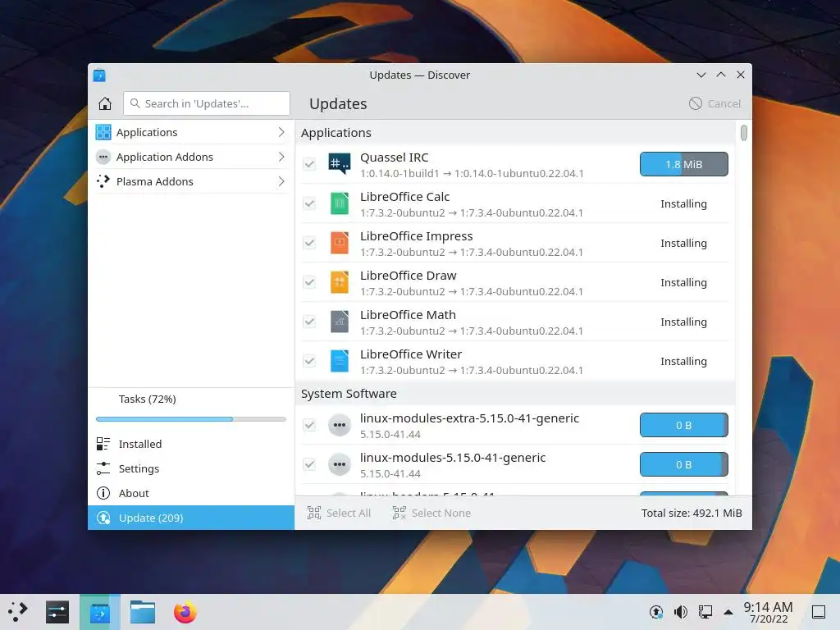Click the linux-modules-5.15.0-41-generic package icon
Viewport: 840px width, 630px height.
point(339,464)
